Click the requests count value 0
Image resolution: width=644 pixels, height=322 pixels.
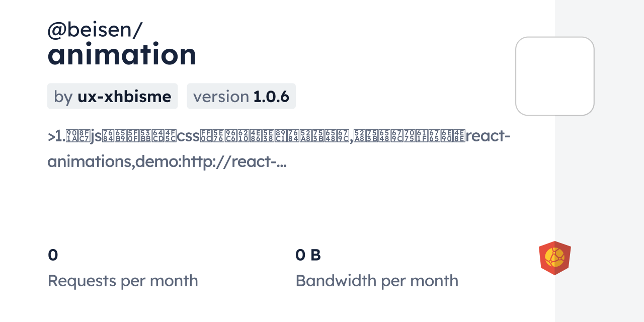point(53,255)
